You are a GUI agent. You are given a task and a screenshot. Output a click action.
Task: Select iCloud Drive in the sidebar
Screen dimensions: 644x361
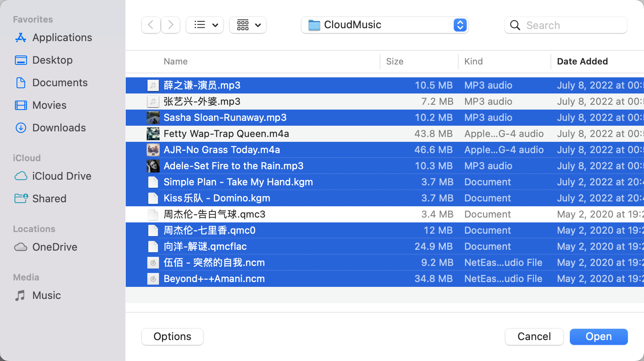62,176
